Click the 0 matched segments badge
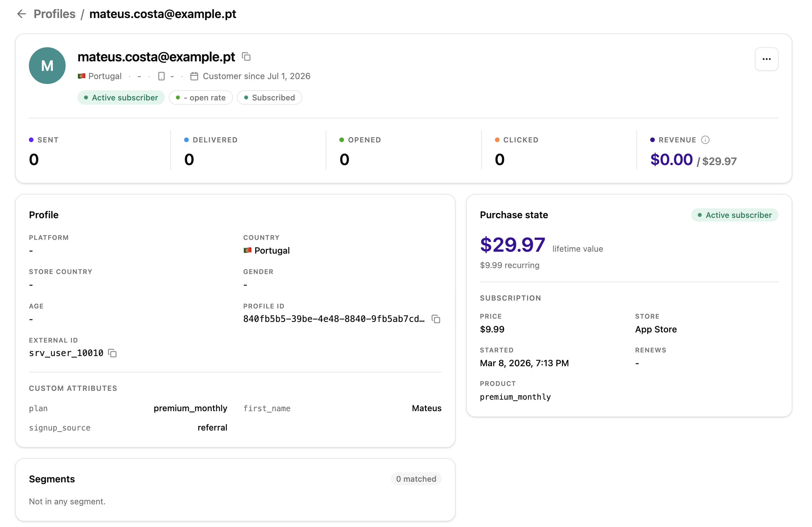 pos(416,479)
